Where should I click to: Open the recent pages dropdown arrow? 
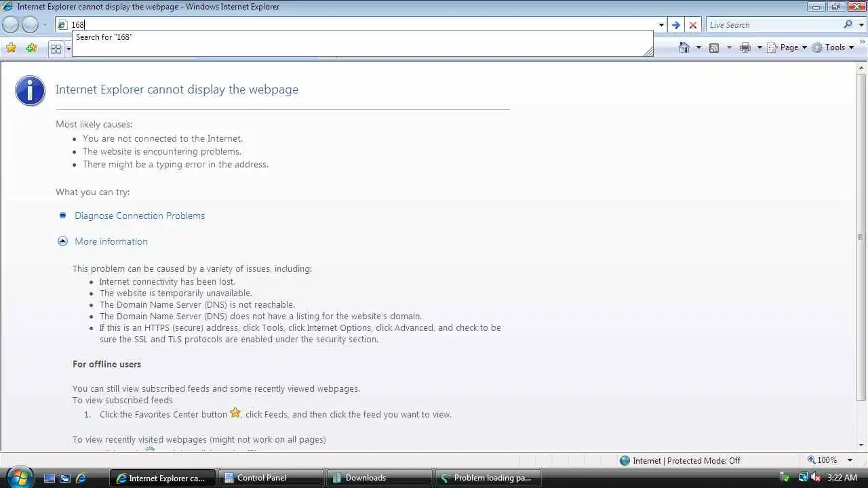coord(45,25)
